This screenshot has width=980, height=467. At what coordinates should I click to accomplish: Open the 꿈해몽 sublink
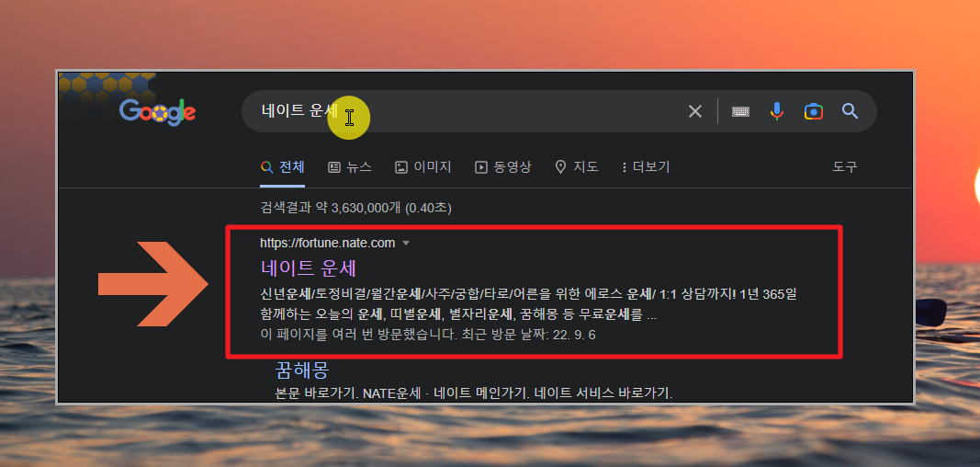[x=302, y=370]
